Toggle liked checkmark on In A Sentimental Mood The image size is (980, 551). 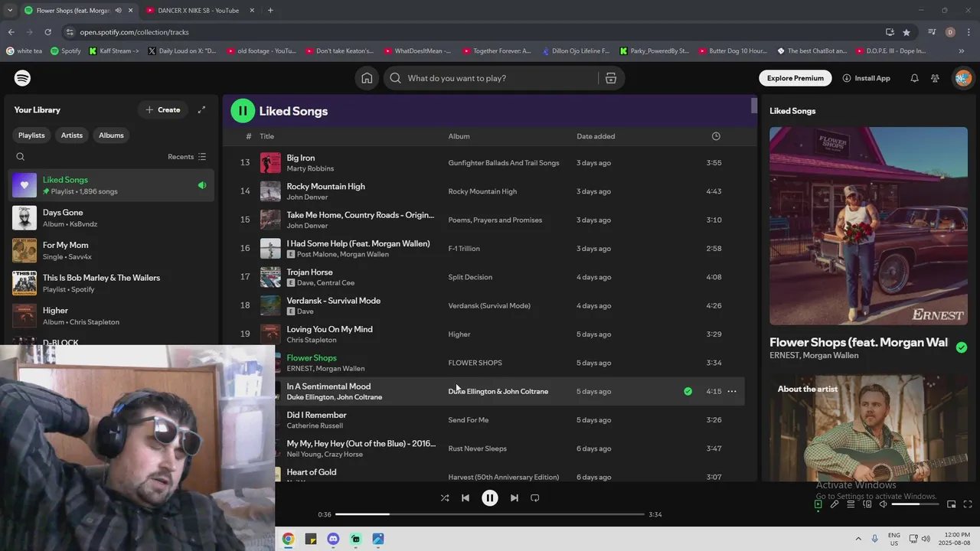688,391
